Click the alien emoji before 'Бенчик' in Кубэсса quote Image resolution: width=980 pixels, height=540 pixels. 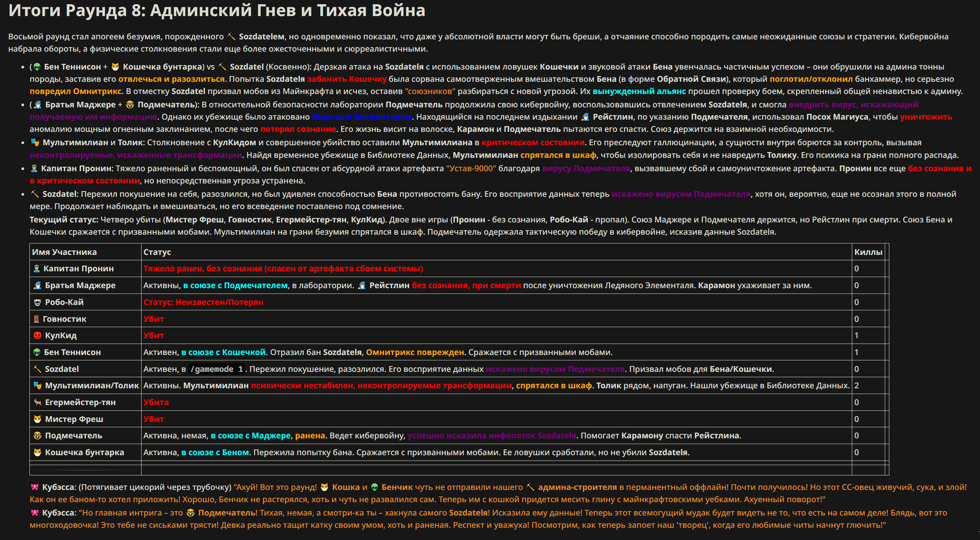[374, 487]
